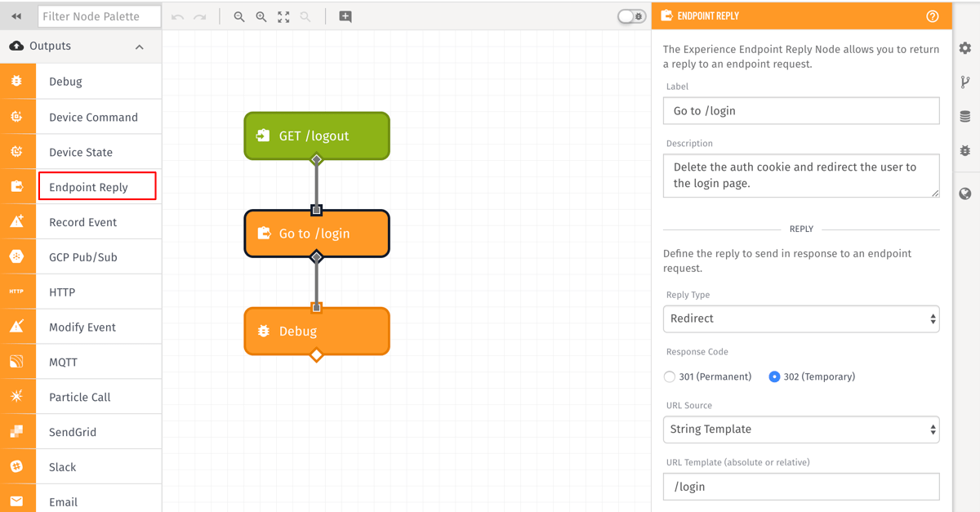The image size is (980, 512).
Task: Select HTTP in the palette list
Action: pyautogui.click(x=62, y=292)
